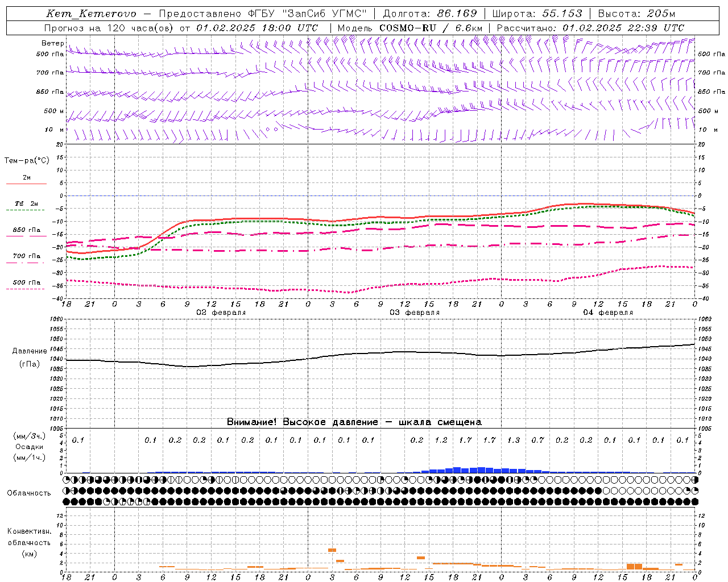Click the Ветер section label

[52, 43]
